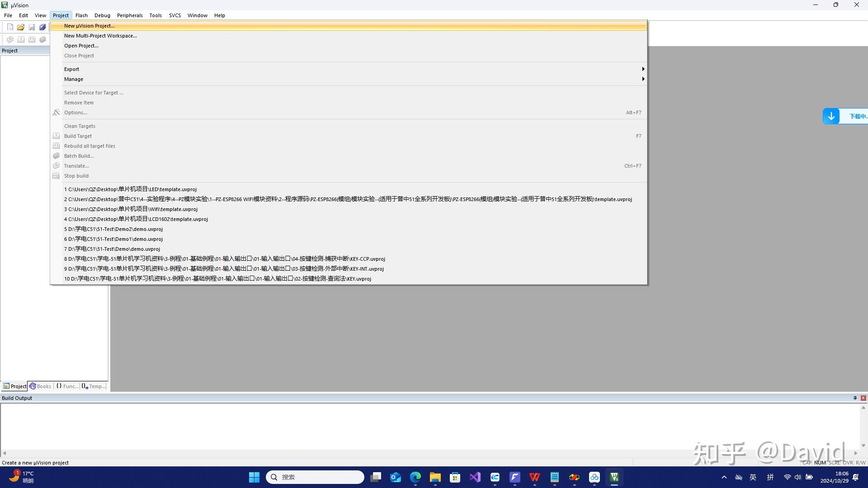Switch to the Books tab

[40, 386]
